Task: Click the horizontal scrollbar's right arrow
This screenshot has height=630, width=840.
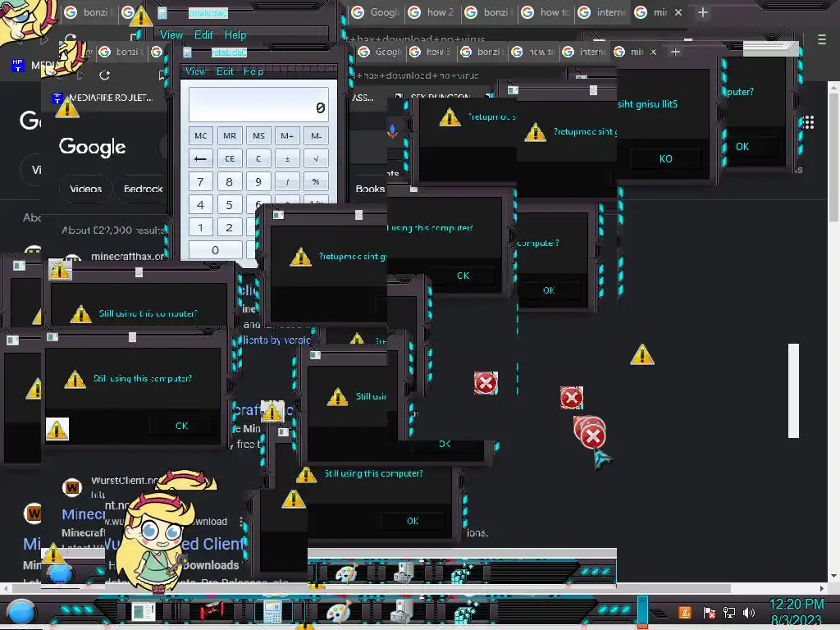Action: coord(822,587)
